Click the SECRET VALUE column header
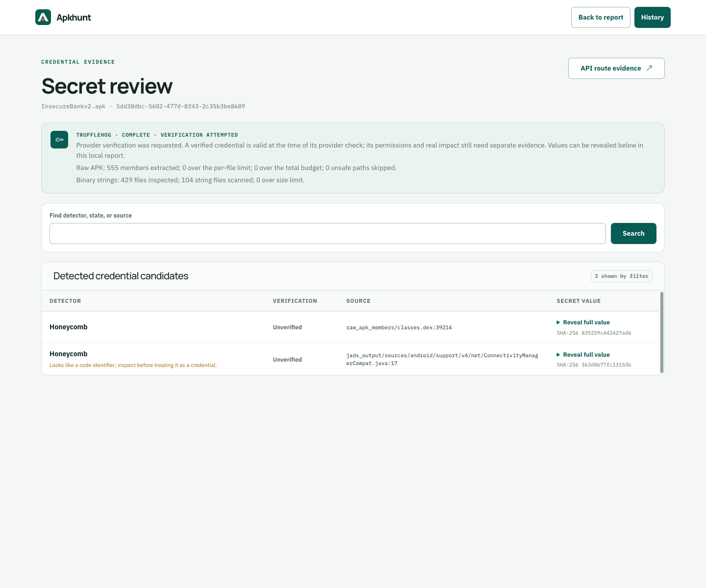Viewport: 706px width, 588px height. click(x=579, y=301)
